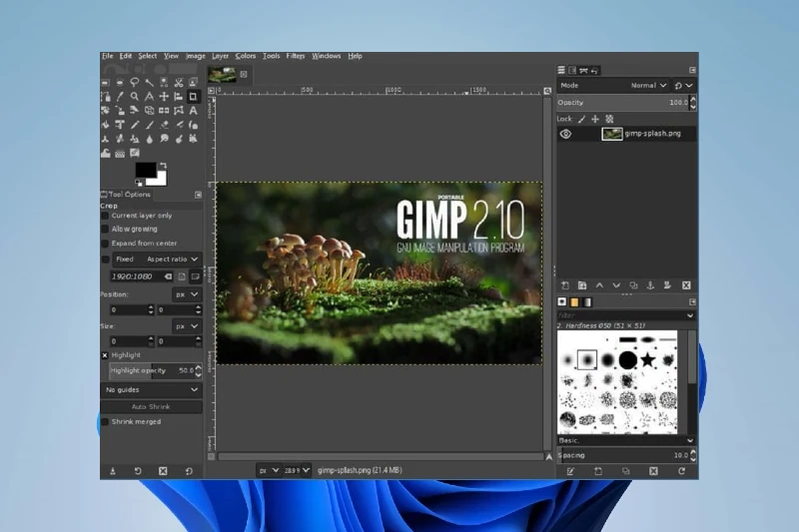Select the 3D Transform cube tool
The height and width of the screenshot is (532, 799).
click(149, 111)
